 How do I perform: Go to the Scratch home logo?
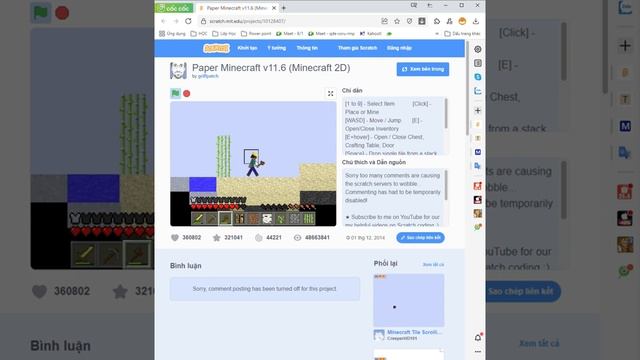[216, 48]
